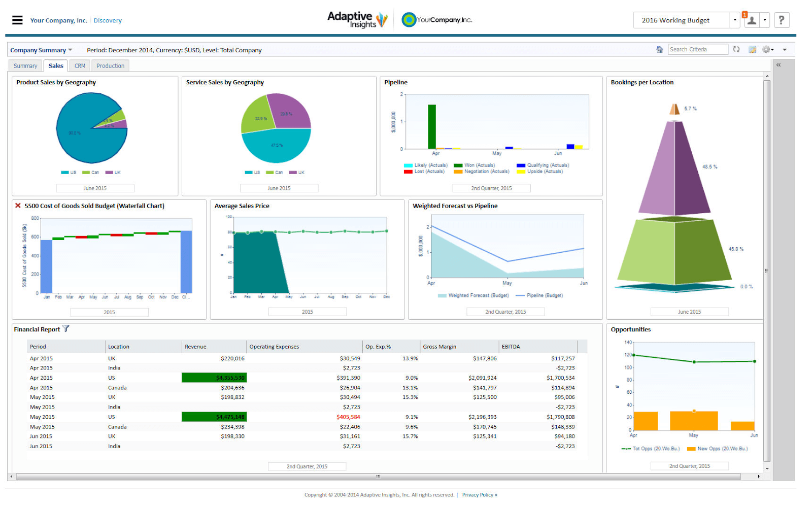Viewport: 812px width, 507px height.
Task: Open the edit dashboard icon near the gear
Action: (x=753, y=49)
